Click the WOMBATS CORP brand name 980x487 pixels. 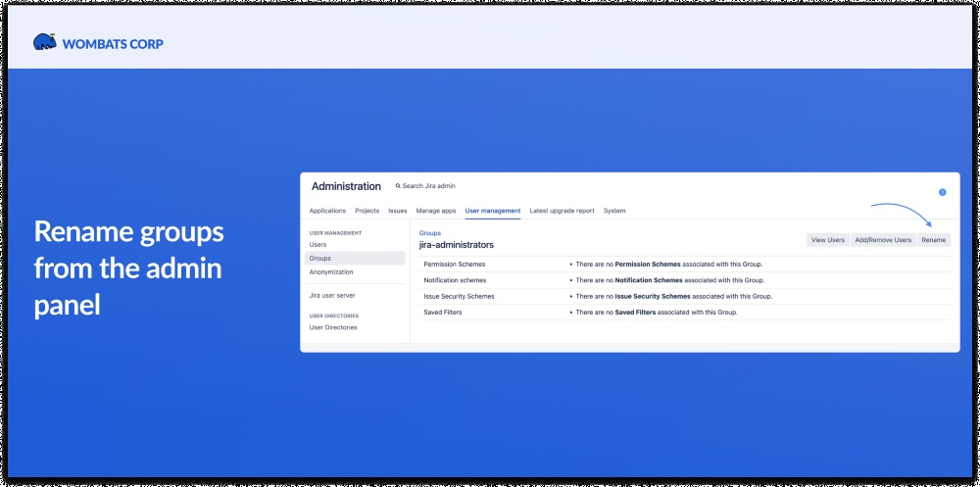point(113,44)
